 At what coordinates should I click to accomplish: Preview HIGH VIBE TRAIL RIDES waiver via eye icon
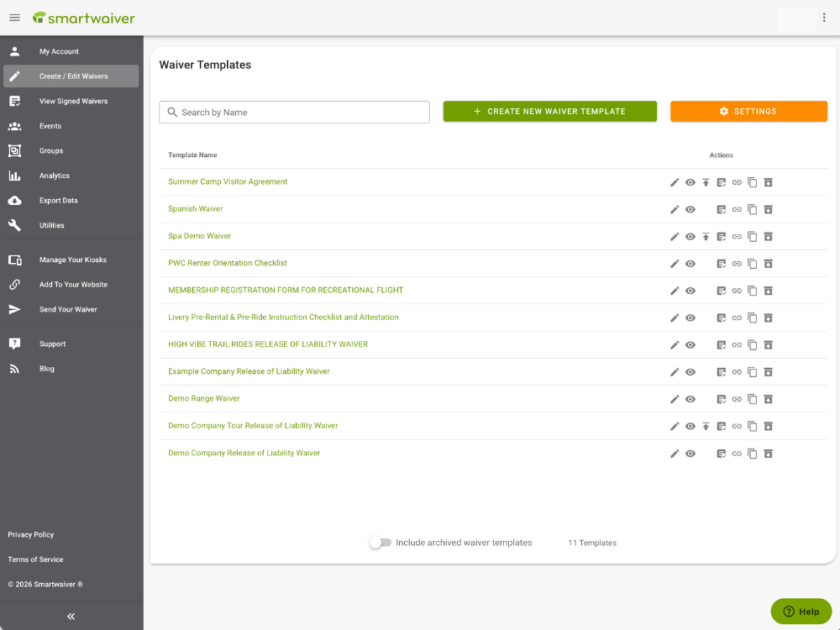pyautogui.click(x=690, y=345)
